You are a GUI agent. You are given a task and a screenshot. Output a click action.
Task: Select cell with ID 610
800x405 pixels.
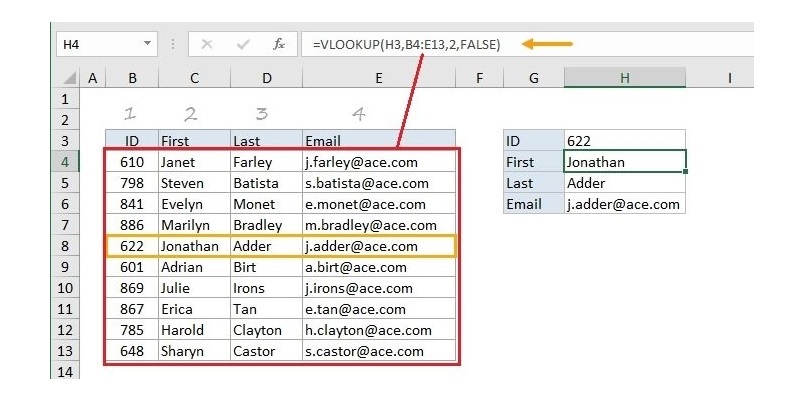click(132, 162)
